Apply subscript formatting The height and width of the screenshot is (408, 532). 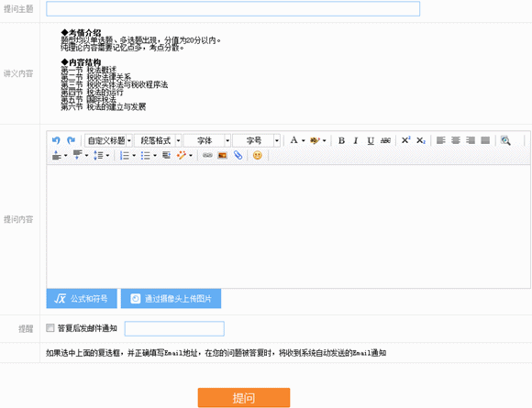coord(421,140)
